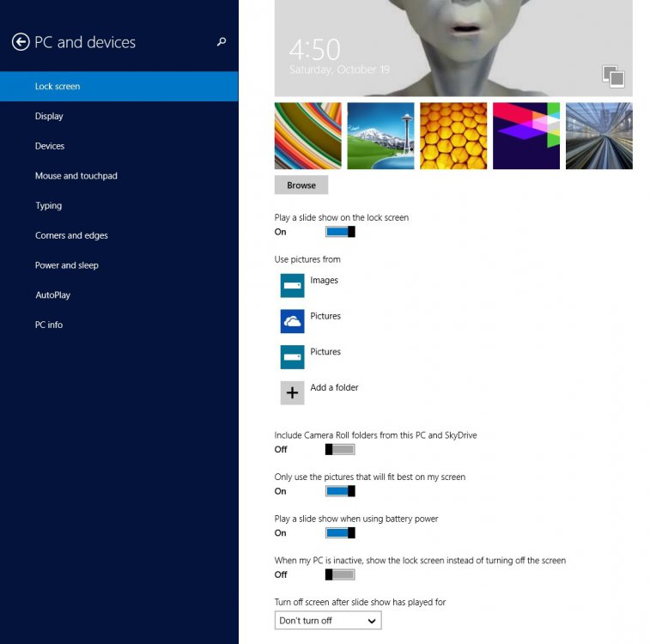The image size is (650, 644).
Task: Open the Don't turn off dropdown
Action: (328, 621)
